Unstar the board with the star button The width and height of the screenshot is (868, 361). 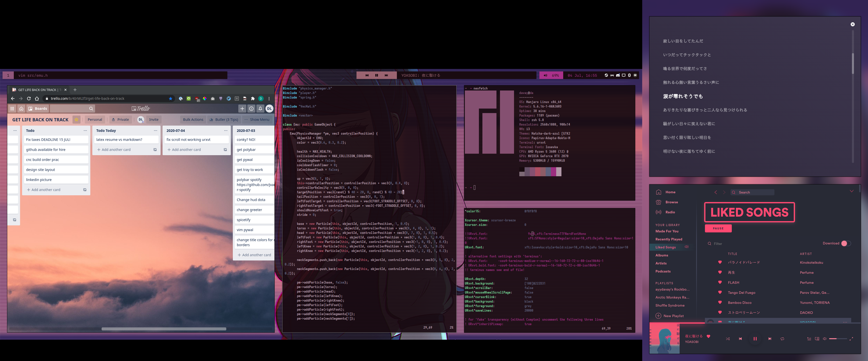(x=77, y=120)
